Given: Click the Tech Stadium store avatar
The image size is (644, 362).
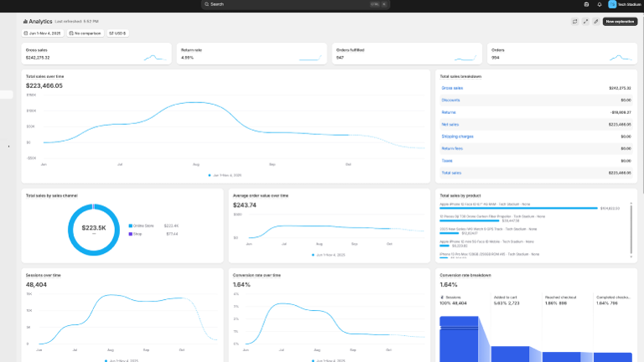Looking at the screenshot, I should tap(612, 4).
